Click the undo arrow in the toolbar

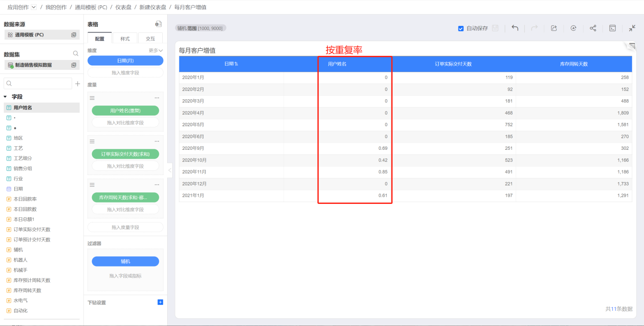point(515,28)
